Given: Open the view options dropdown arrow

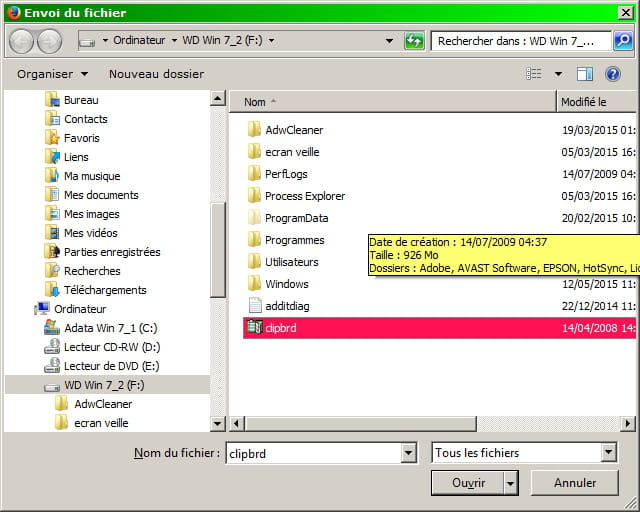Looking at the screenshot, I should (558, 74).
